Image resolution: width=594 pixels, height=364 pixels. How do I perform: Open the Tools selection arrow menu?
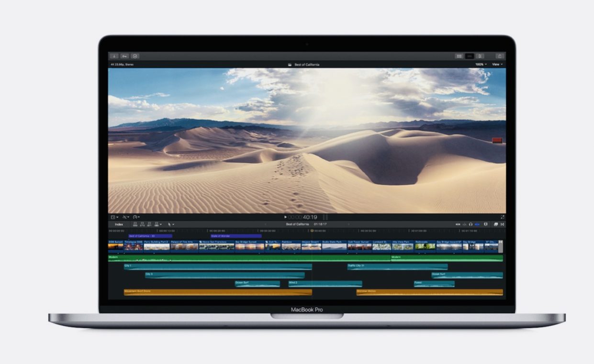[170, 224]
